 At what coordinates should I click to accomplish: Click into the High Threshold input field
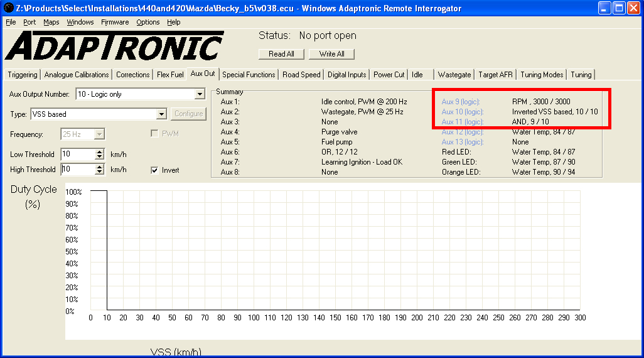[77, 170]
